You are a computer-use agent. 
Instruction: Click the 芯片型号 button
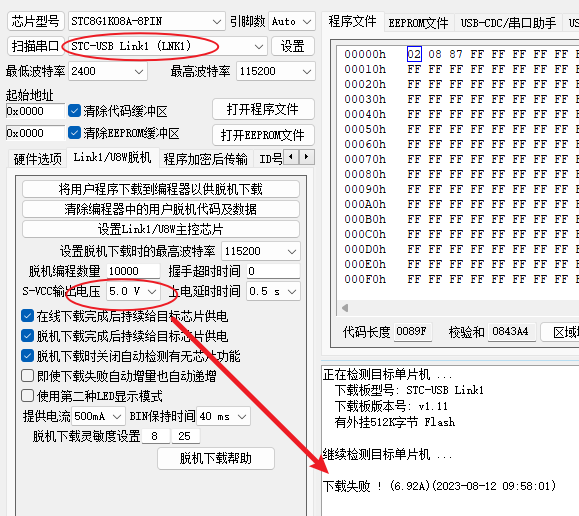coord(35,21)
